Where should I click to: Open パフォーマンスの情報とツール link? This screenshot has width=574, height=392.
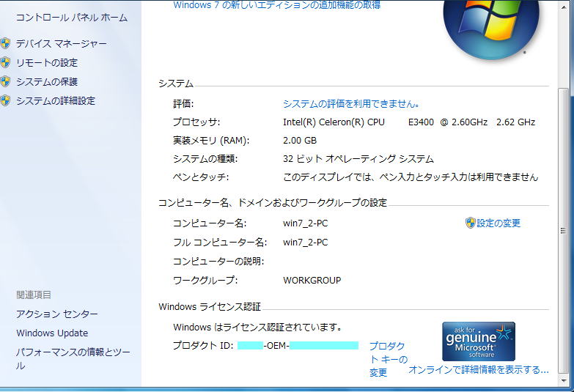click(x=73, y=359)
